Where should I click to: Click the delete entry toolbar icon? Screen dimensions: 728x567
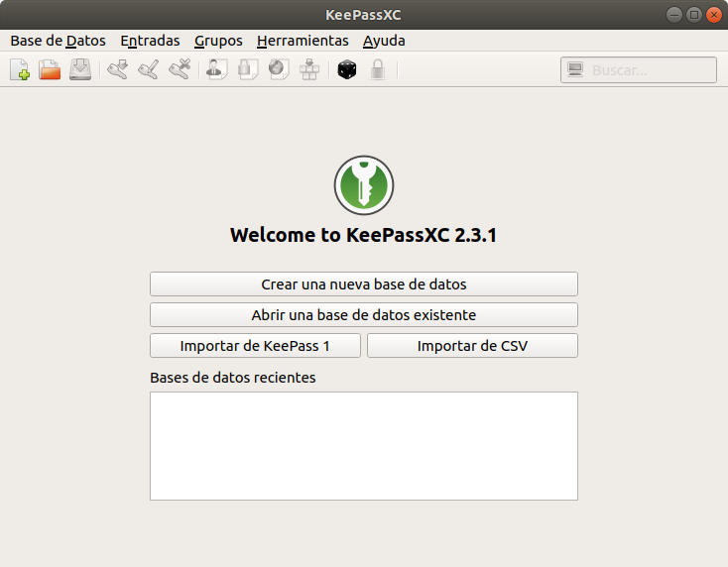[180, 70]
